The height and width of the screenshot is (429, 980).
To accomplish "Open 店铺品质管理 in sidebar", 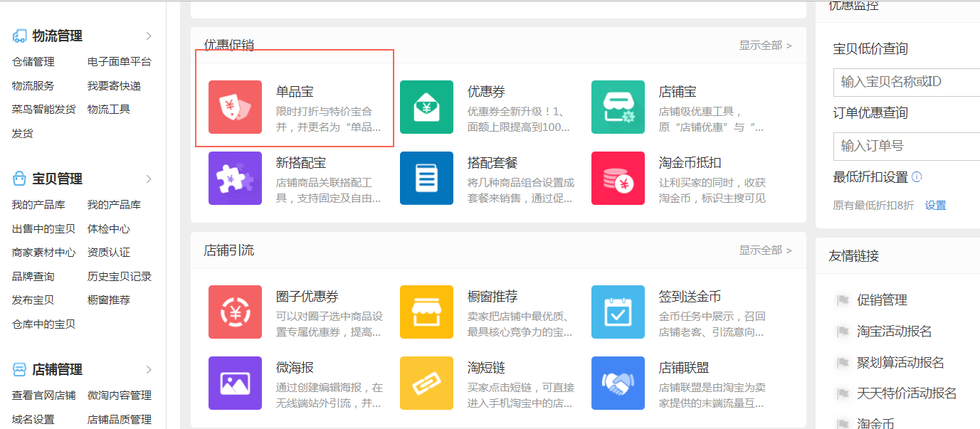I will pyautogui.click(x=120, y=420).
